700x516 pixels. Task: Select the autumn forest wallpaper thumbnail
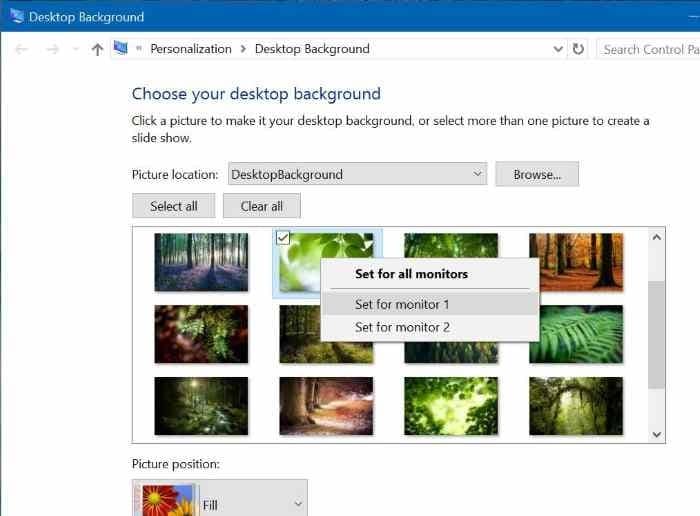[x=575, y=262]
